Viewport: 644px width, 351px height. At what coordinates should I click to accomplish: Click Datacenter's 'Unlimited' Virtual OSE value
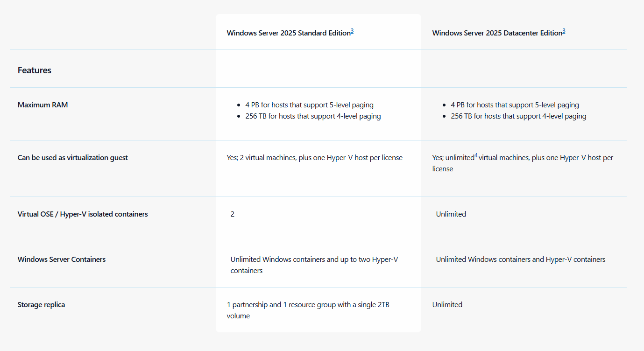(x=451, y=214)
